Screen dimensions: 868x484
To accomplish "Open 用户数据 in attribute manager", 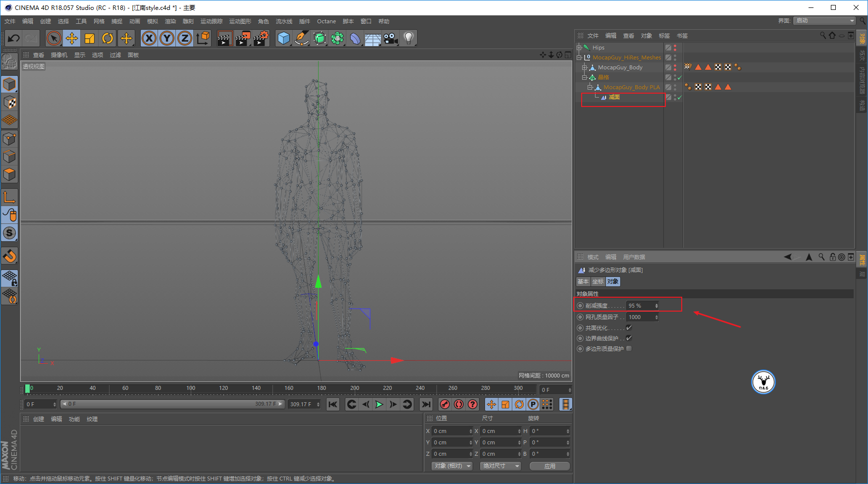I will tap(634, 257).
